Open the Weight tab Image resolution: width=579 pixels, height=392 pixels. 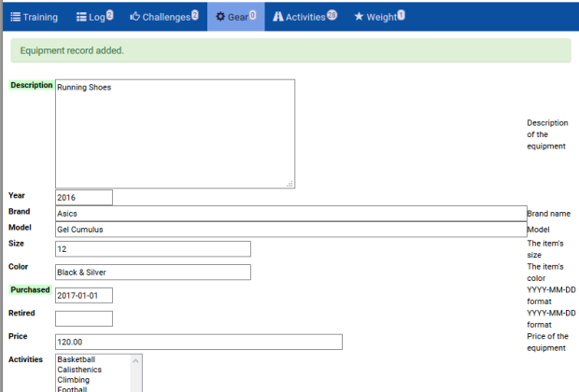[x=379, y=16]
